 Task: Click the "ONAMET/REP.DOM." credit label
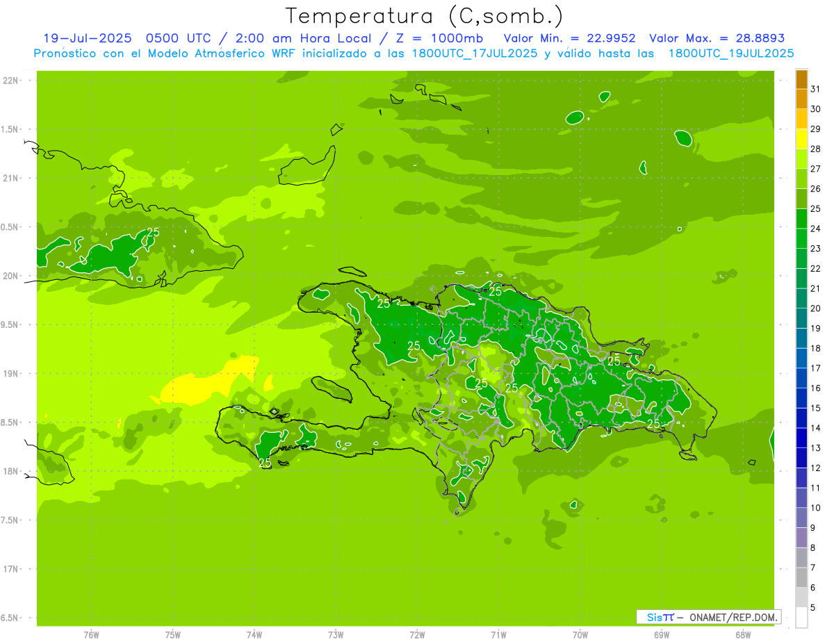click(x=733, y=617)
